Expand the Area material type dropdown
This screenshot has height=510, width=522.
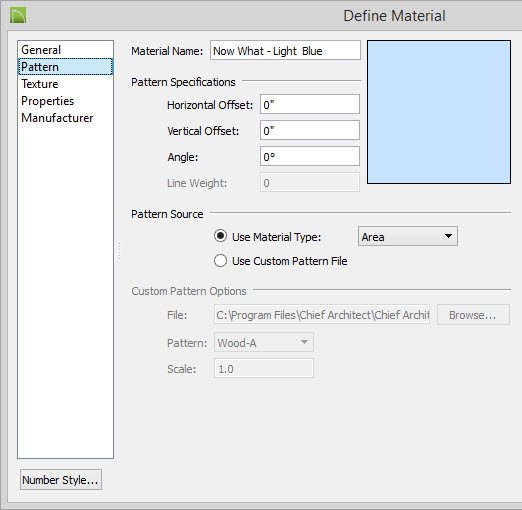(x=408, y=236)
